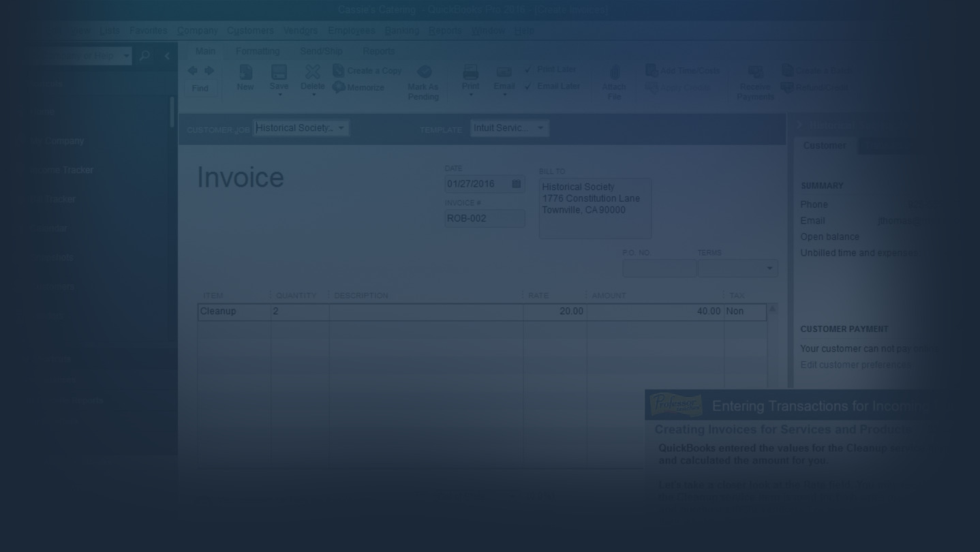Click the Memorize icon
The height and width of the screenshot is (552, 980).
pyautogui.click(x=339, y=87)
